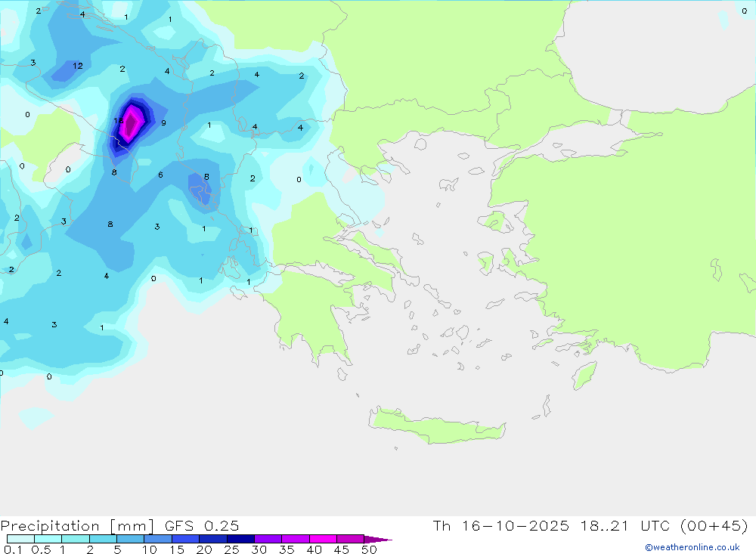Select the 30–35 mm legend color box
Image resolution: width=756 pixels, height=554 pixels.
click(268, 539)
